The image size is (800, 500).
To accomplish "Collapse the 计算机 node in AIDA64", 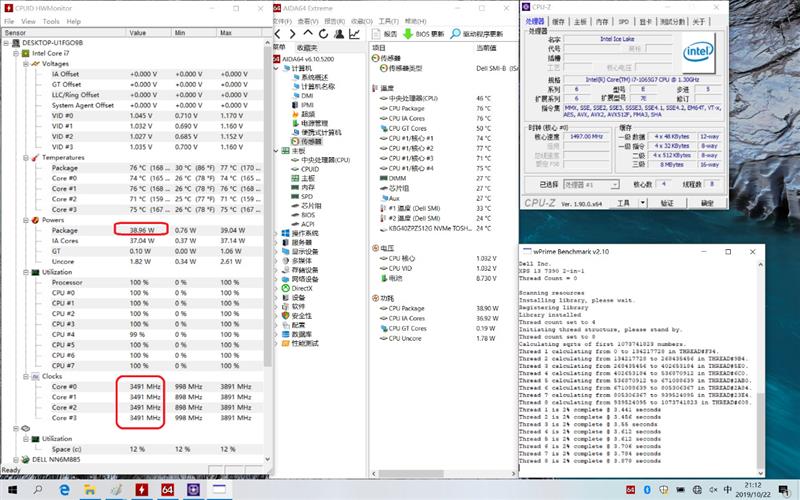I will click(x=277, y=68).
